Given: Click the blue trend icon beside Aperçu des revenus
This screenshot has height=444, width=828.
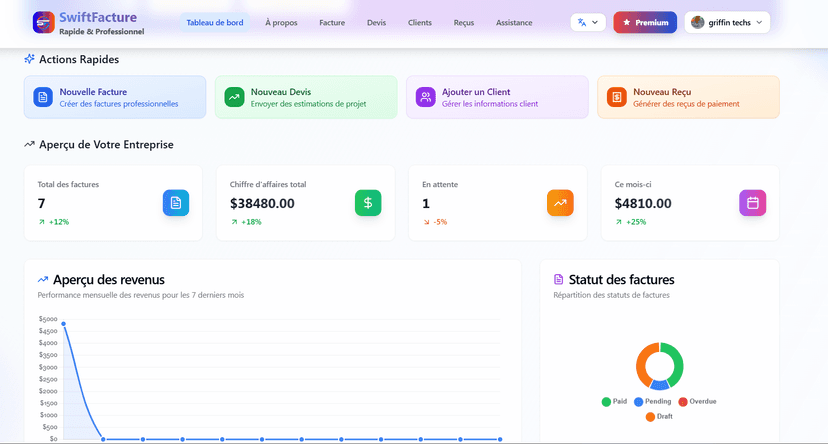Looking at the screenshot, I should [43, 279].
